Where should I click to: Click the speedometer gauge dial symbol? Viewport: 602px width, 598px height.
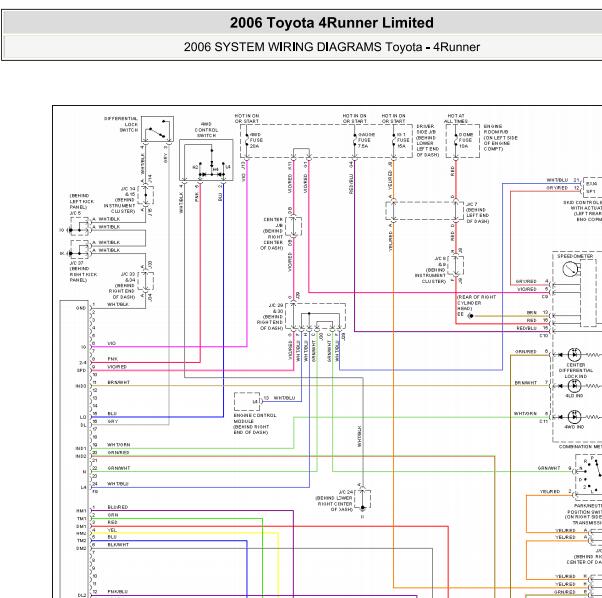pyautogui.click(x=571, y=269)
